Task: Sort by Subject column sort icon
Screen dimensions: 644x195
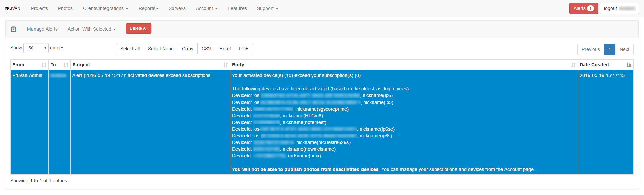Action: point(226,65)
